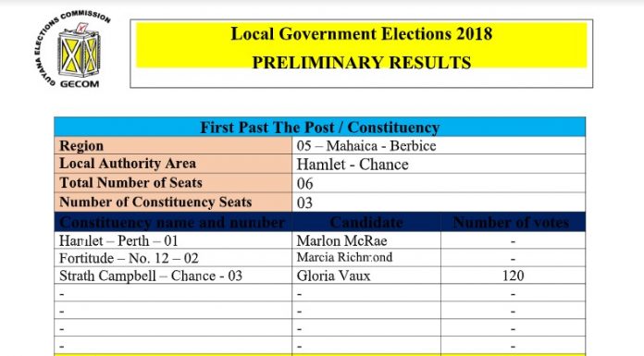
Task: Click the Number of votes column header
Action: (513, 222)
